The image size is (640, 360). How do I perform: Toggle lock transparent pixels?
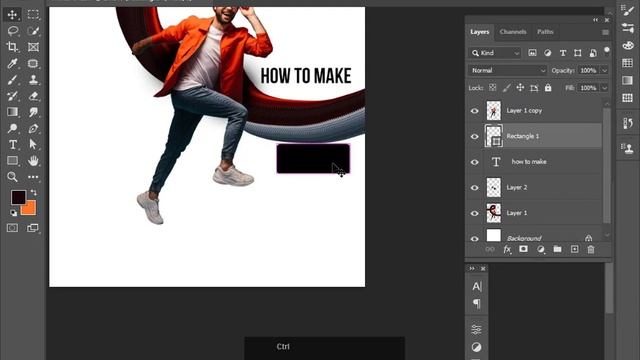[493, 88]
